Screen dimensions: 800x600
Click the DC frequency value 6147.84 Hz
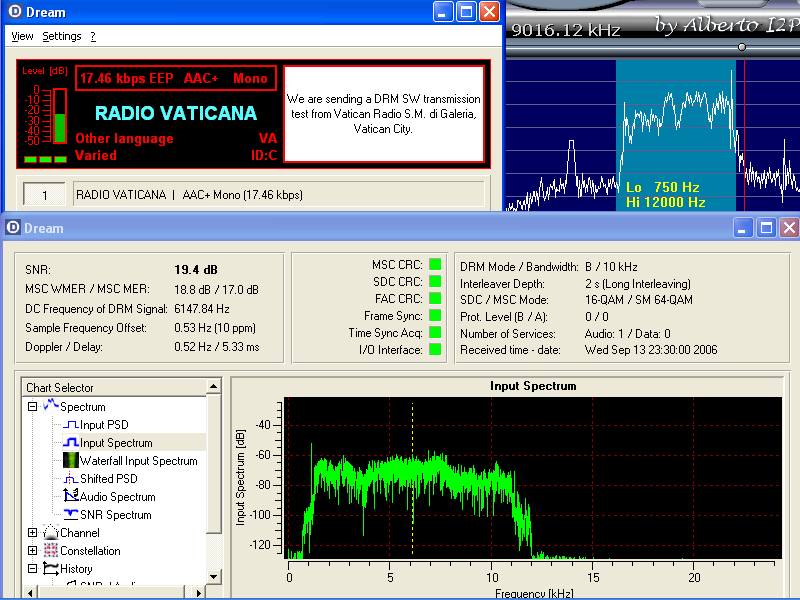click(202, 309)
